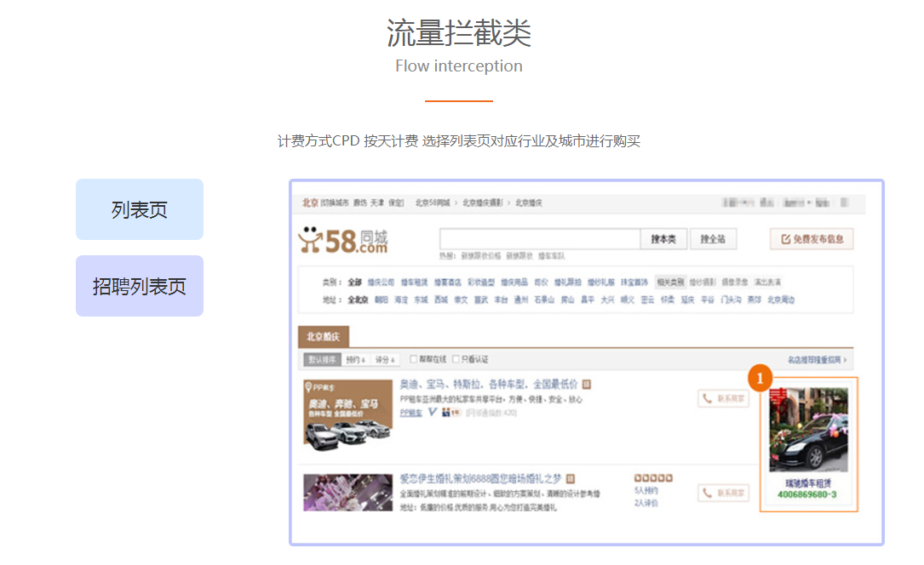Click the five-star rating icons

(x=653, y=478)
